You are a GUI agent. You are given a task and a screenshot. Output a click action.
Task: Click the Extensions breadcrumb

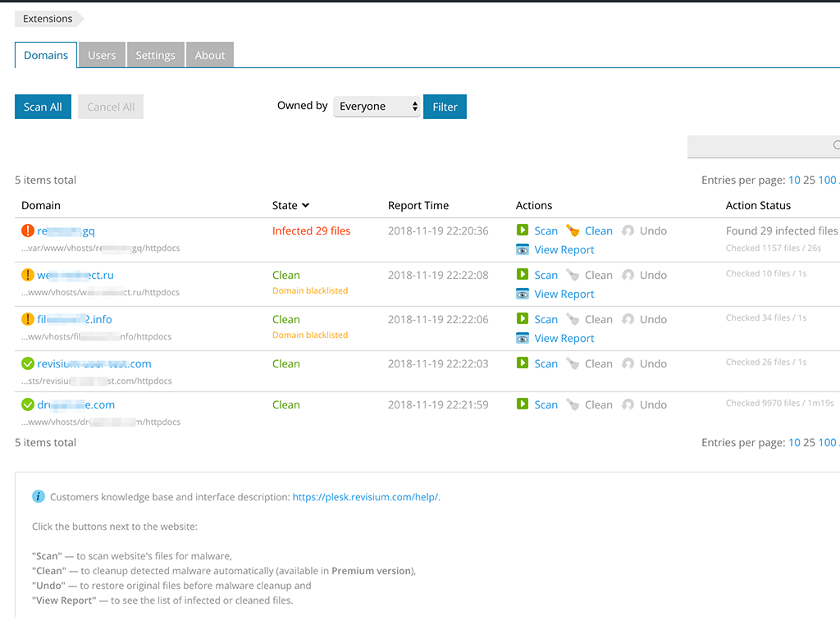click(x=48, y=19)
